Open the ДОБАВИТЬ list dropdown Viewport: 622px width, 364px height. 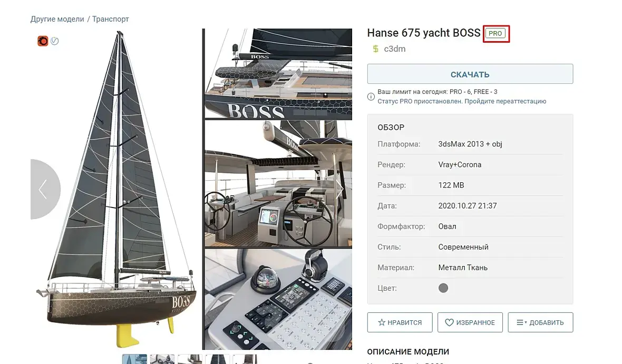[540, 322]
